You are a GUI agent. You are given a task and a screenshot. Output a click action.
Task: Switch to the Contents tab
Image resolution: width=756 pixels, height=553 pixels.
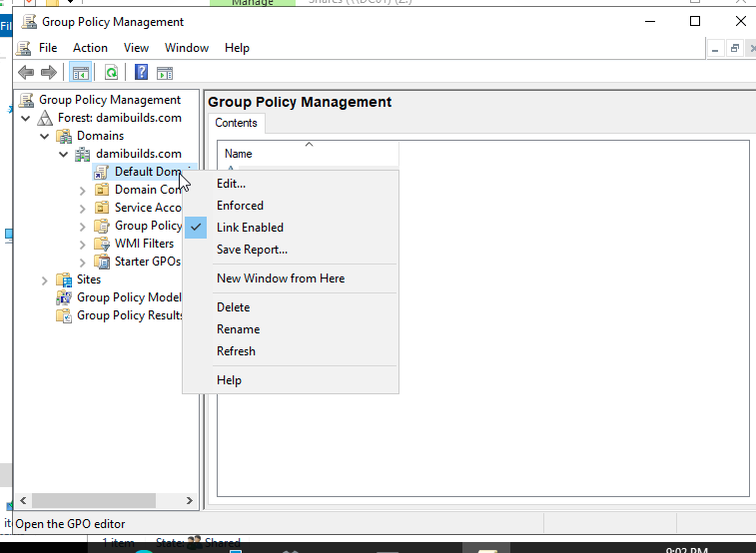(237, 123)
